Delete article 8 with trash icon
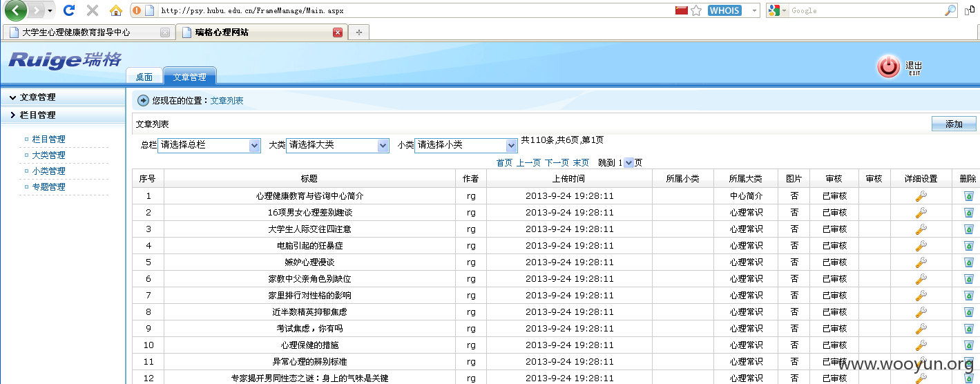Screen dimensions: 980x384 (x=968, y=312)
